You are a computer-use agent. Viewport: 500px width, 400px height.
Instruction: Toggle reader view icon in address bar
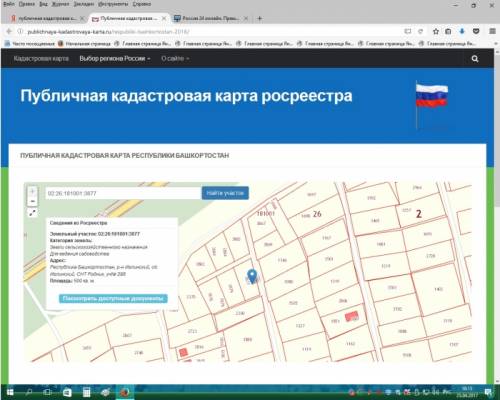[408, 31]
